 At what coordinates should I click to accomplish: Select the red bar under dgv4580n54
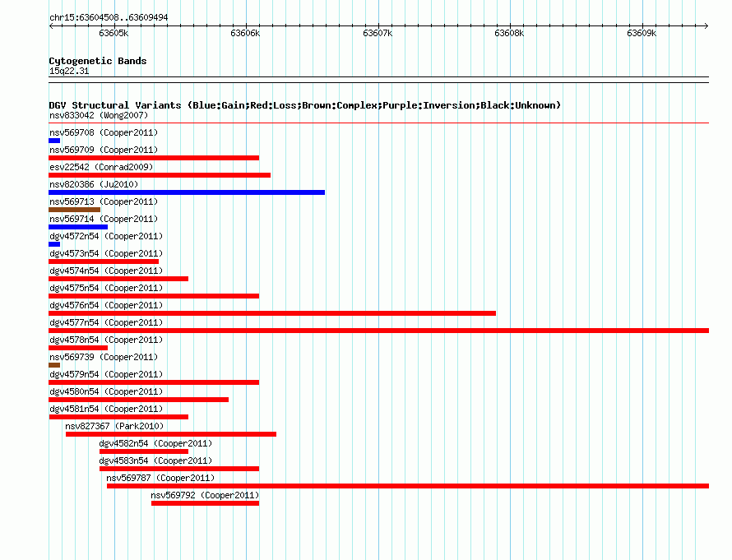click(x=139, y=400)
